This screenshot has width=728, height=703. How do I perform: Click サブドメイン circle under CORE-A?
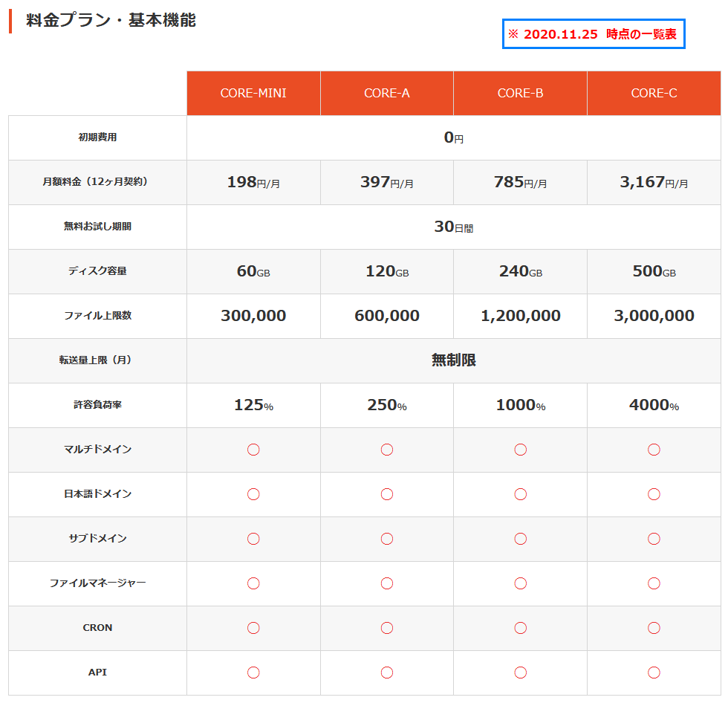click(387, 539)
